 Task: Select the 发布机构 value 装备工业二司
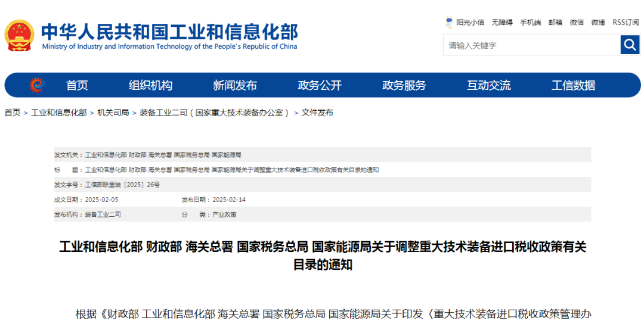click(x=103, y=214)
